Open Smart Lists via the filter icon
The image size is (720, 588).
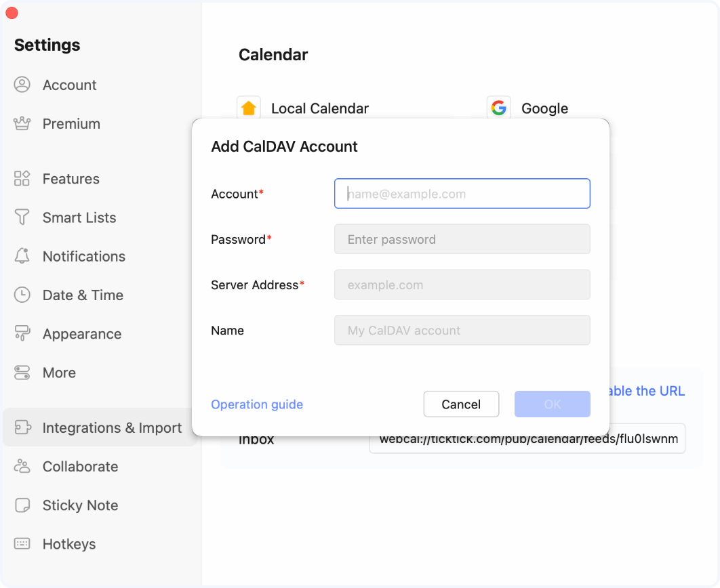coord(22,217)
